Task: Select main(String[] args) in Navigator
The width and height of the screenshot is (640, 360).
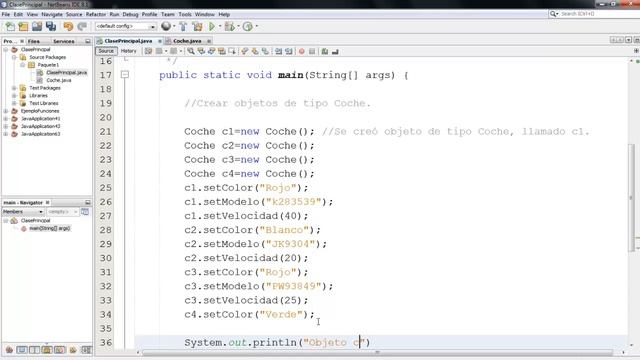Action: click(49, 229)
